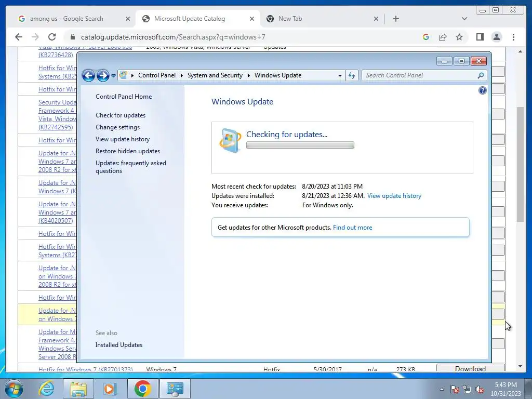Click Chrome back button
Viewport: 532px width, 399px height.
click(x=19, y=37)
